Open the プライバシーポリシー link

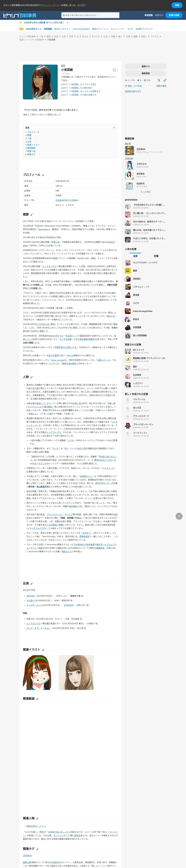[x=51, y=5]
